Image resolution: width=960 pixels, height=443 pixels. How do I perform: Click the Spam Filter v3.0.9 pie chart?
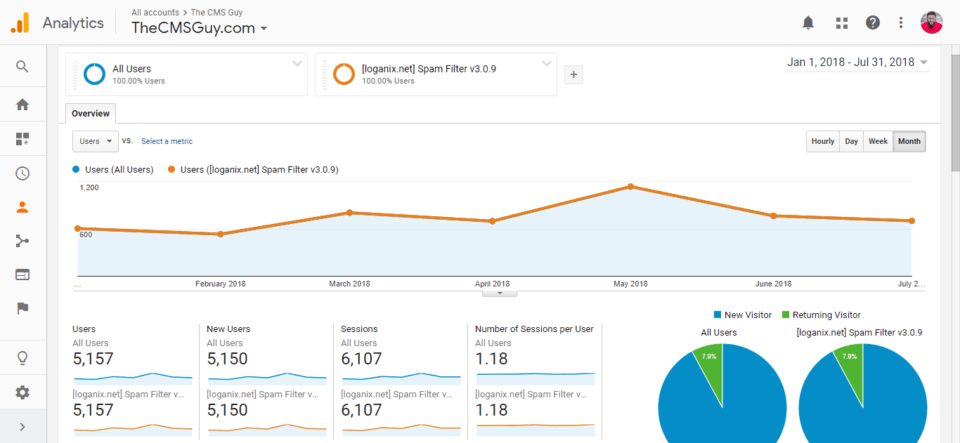(863, 394)
